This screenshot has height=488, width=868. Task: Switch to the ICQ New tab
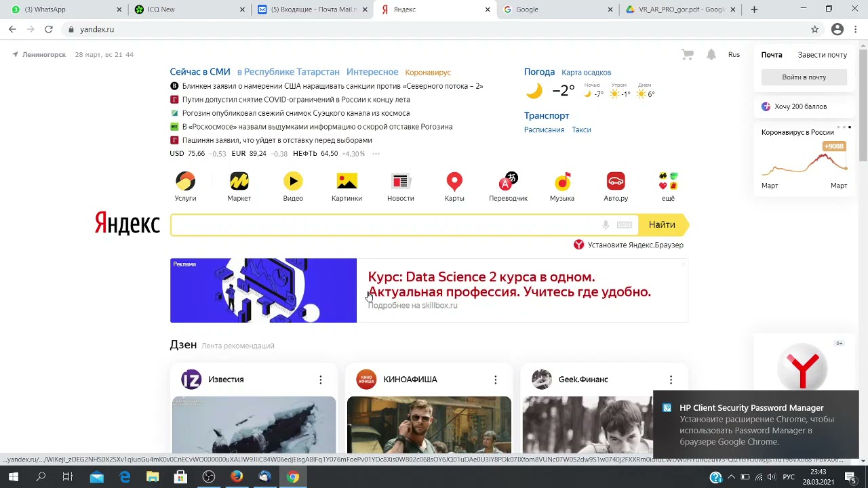click(190, 9)
